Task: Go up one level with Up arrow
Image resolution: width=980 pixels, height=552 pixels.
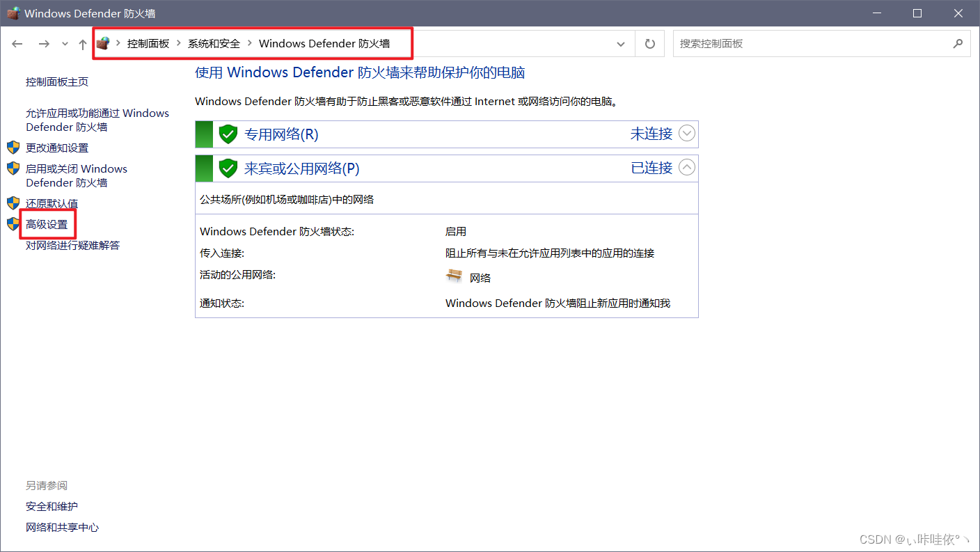Action: [x=83, y=44]
